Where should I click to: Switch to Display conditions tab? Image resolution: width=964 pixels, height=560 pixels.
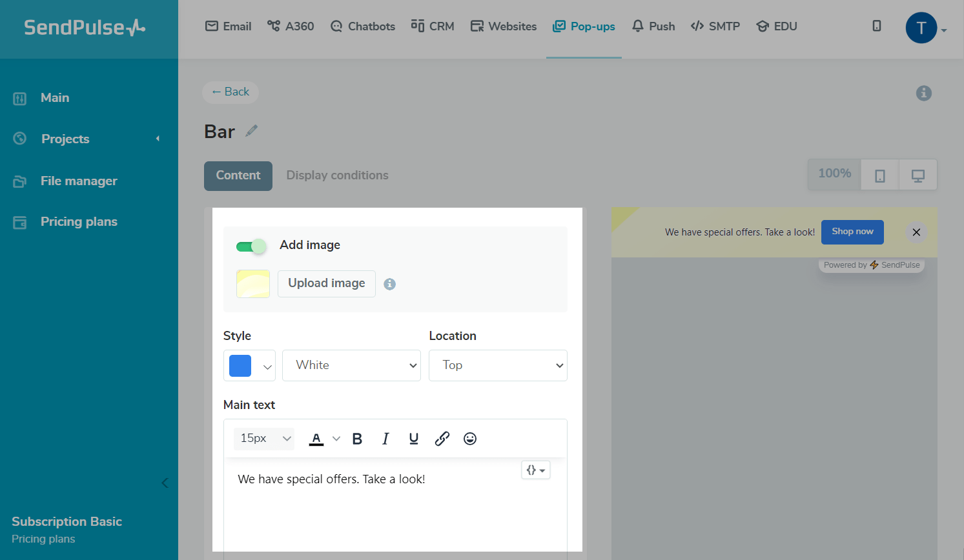click(x=338, y=175)
